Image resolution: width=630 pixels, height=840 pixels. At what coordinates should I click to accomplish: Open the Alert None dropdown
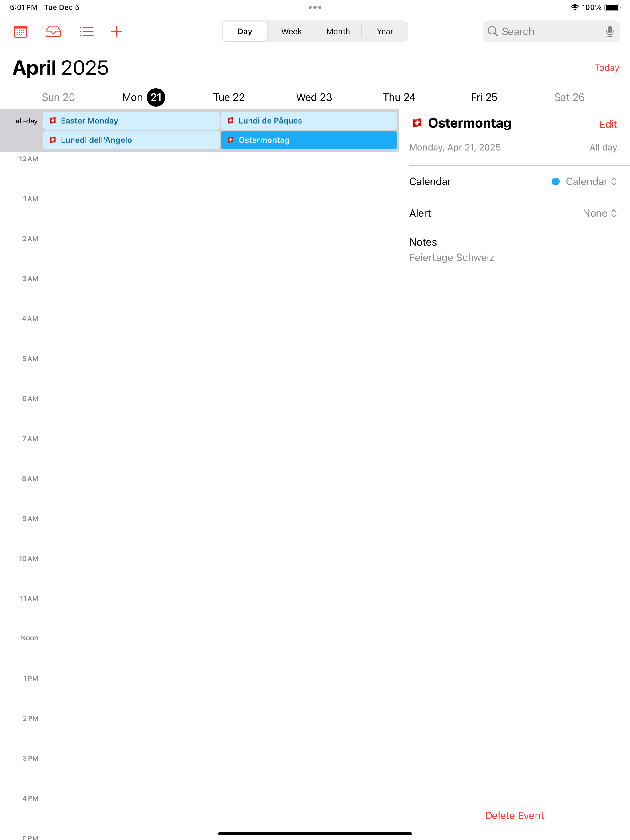600,213
